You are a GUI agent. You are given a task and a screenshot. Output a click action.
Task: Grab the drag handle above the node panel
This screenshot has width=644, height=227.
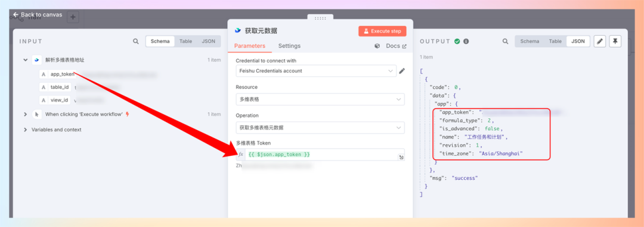[x=320, y=18]
